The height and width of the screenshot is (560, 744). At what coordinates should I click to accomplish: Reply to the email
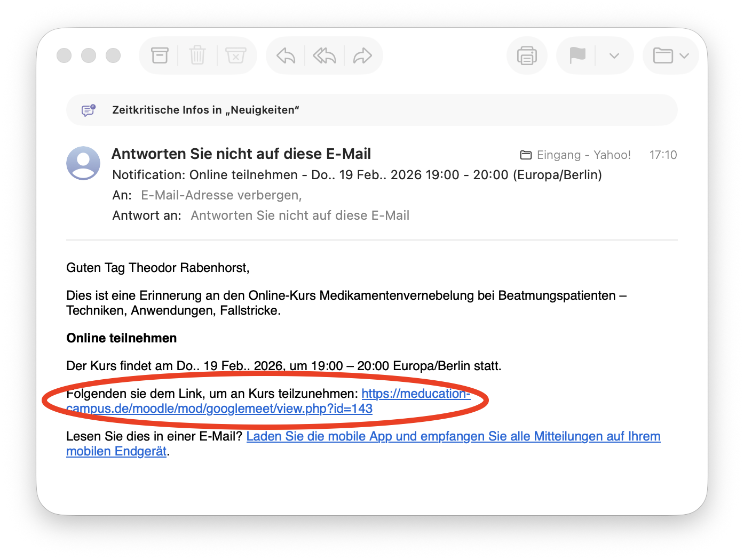coord(285,55)
